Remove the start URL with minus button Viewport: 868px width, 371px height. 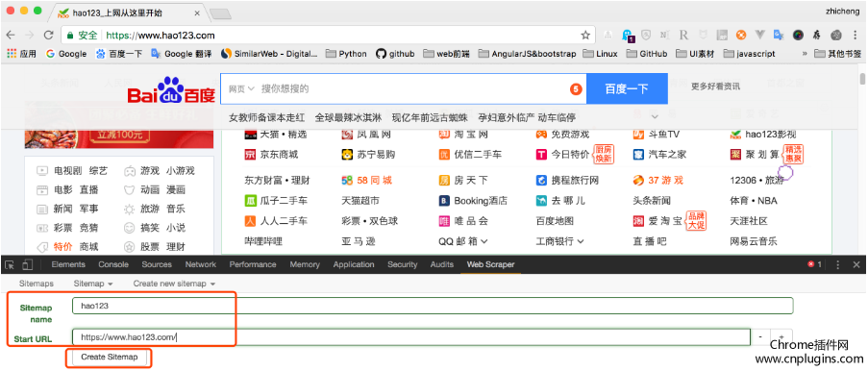pos(760,336)
